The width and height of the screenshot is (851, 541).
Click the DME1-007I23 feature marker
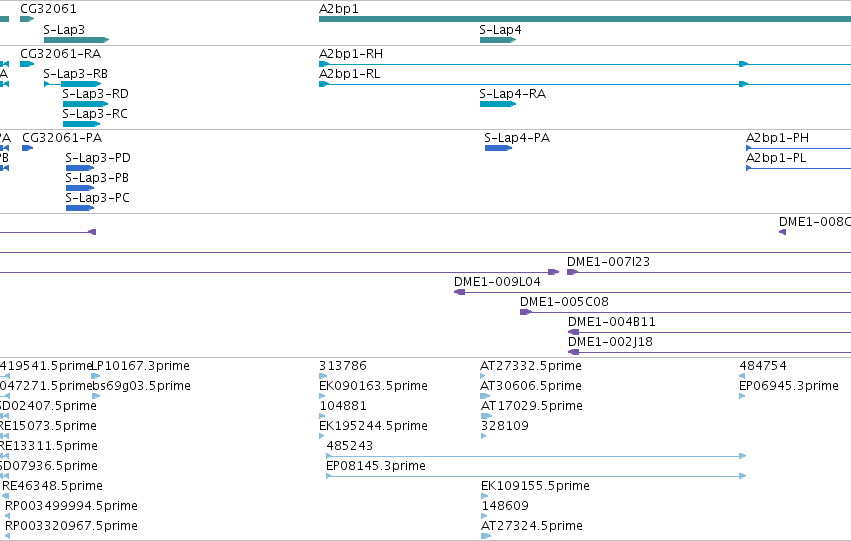click(x=572, y=272)
